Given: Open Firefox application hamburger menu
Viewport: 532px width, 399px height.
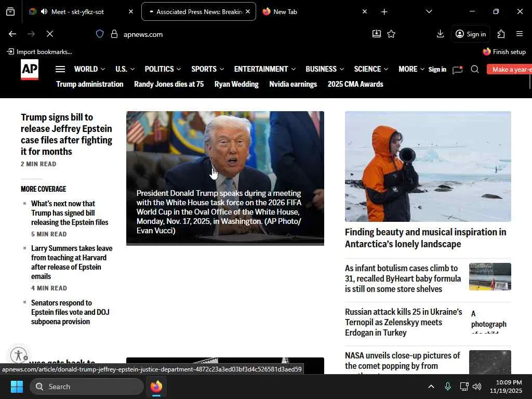Looking at the screenshot, I should [520, 34].
